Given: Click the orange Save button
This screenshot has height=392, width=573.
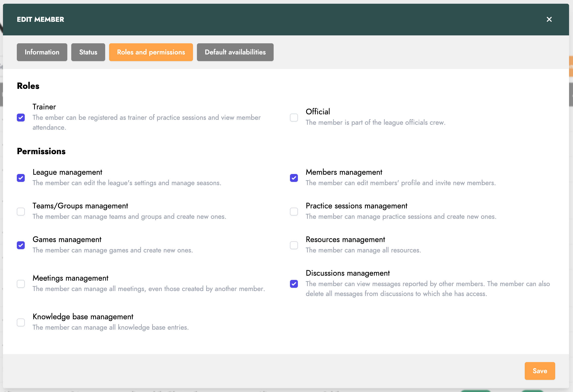Looking at the screenshot, I should tap(540, 371).
